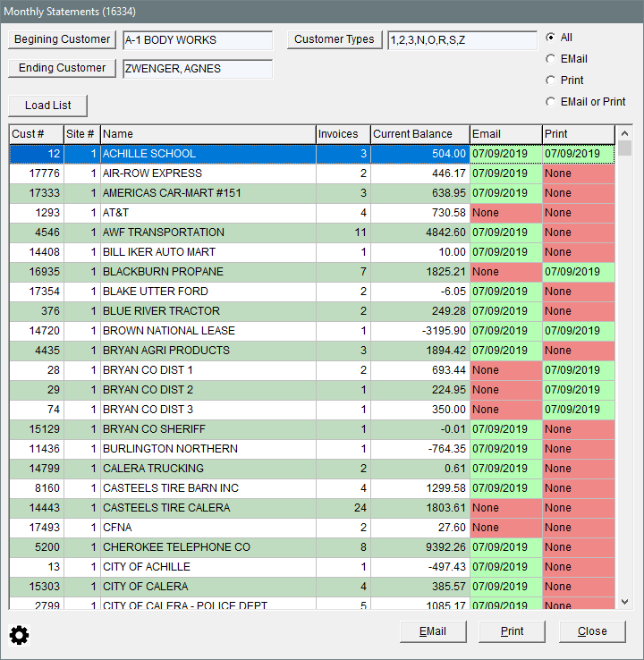Click the Print column header

coord(579,134)
